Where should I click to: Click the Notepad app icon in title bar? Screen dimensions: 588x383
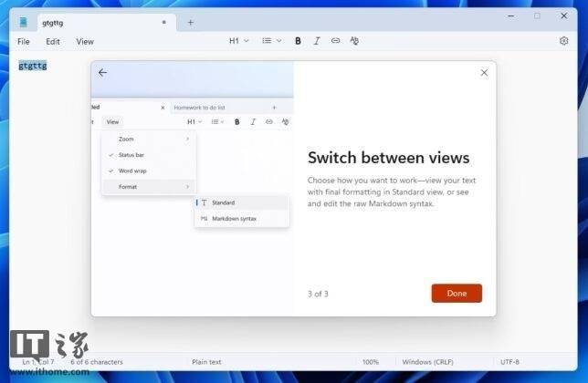click(24, 22)
